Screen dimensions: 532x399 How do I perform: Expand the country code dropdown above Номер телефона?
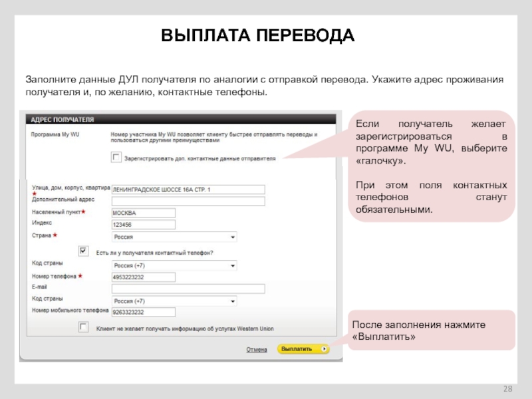click(174, 265)
